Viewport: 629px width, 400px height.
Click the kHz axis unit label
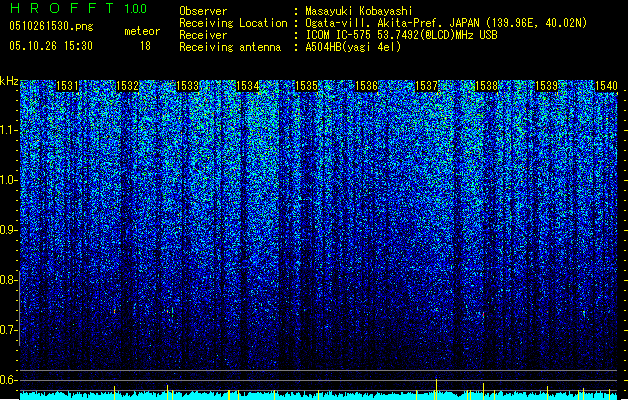[x=9, y=81]
